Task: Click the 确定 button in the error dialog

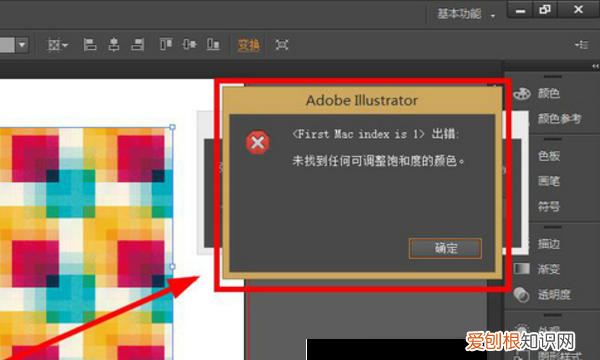Action: pos(445,248)
